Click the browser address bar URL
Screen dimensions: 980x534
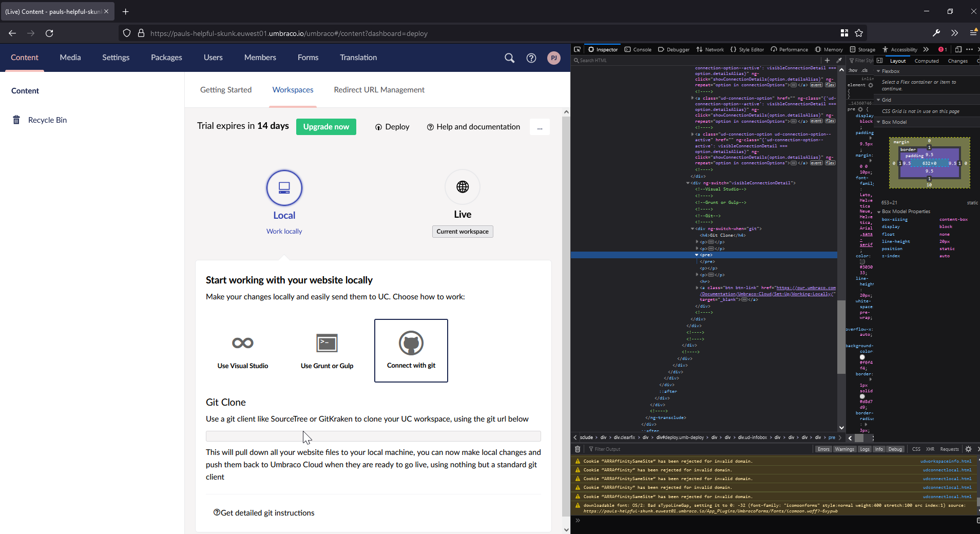pos(289,33)
